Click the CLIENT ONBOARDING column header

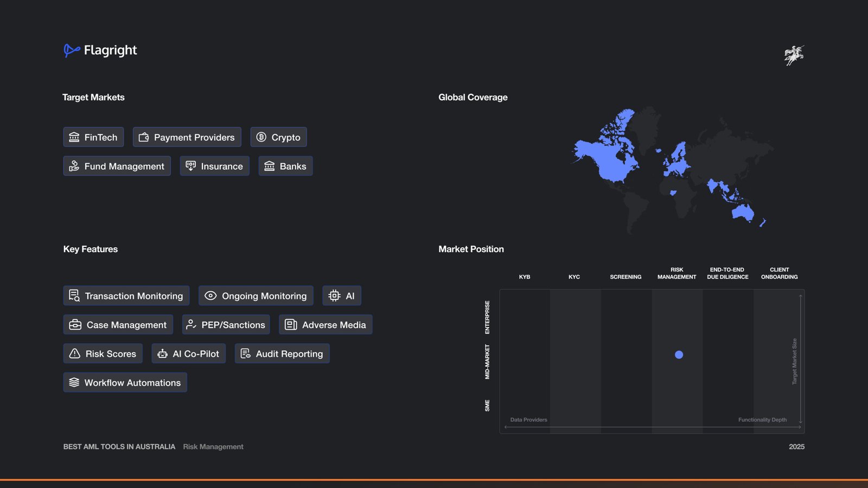click(x=779, y=273)
